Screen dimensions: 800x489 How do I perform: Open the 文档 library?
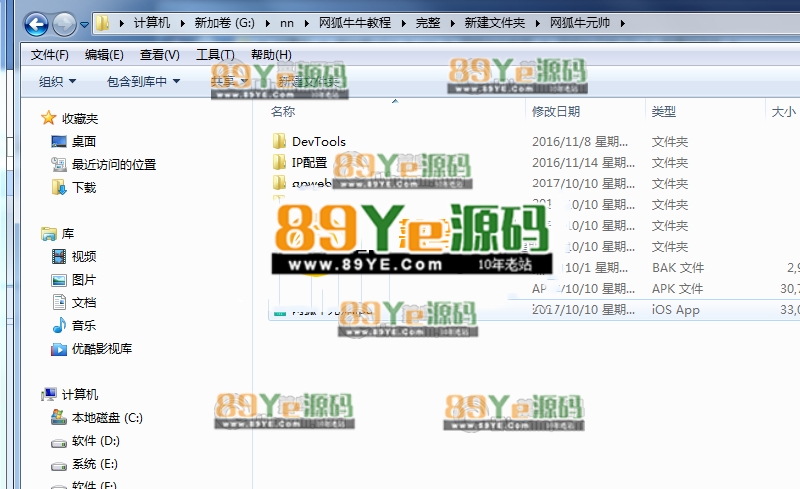(84, 303)
